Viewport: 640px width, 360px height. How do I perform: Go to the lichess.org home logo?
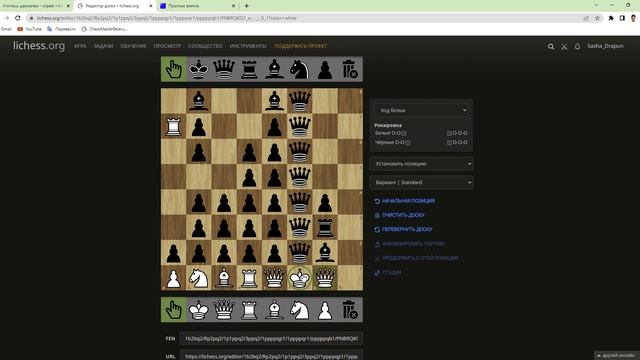(x=39, y=46)
